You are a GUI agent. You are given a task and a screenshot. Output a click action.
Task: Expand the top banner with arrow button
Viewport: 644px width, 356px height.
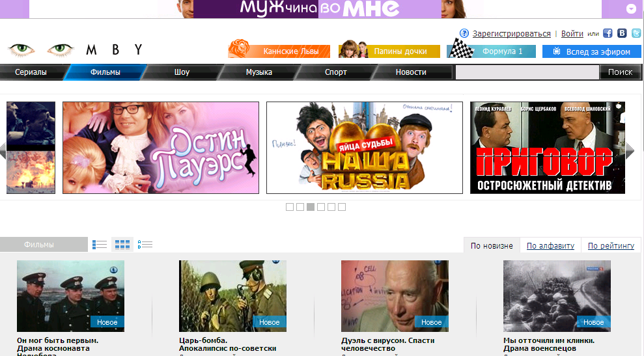pyautogui.click(x=630, y=9)
